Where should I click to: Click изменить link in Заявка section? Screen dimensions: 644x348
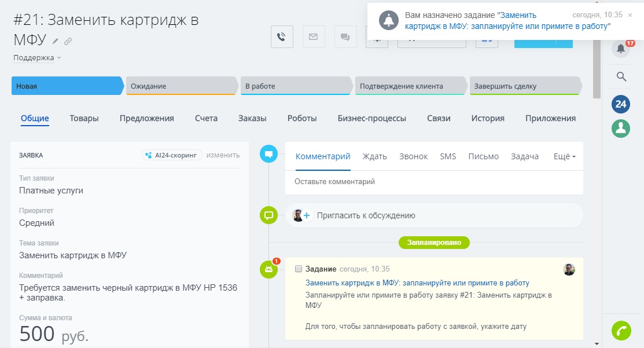coord(223,155)
